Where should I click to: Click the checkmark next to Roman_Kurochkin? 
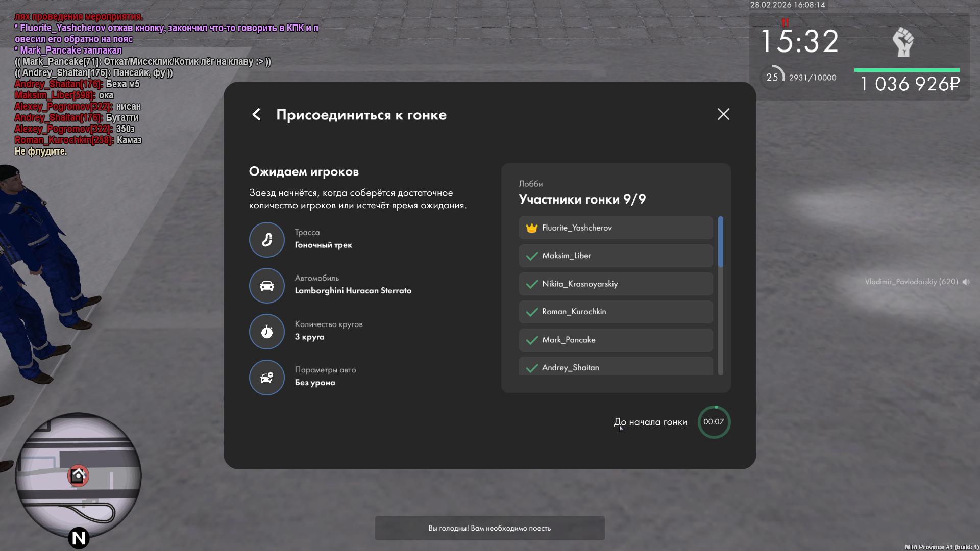pyautogui.click(x=532, y=312)
